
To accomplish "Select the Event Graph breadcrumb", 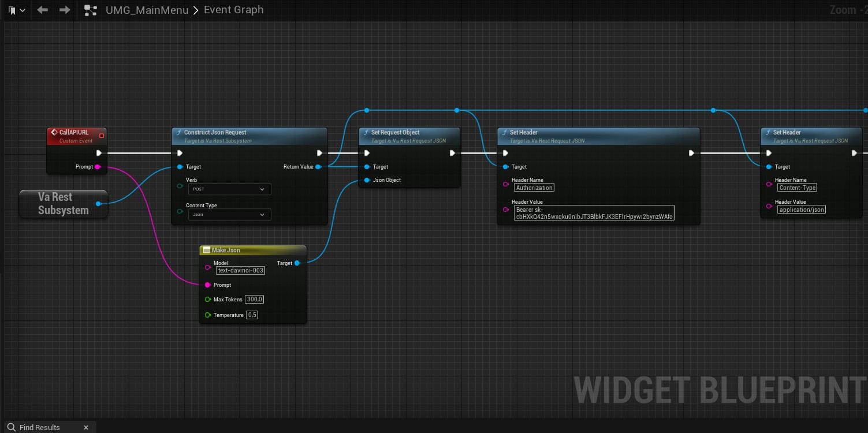I will point(233,10).
